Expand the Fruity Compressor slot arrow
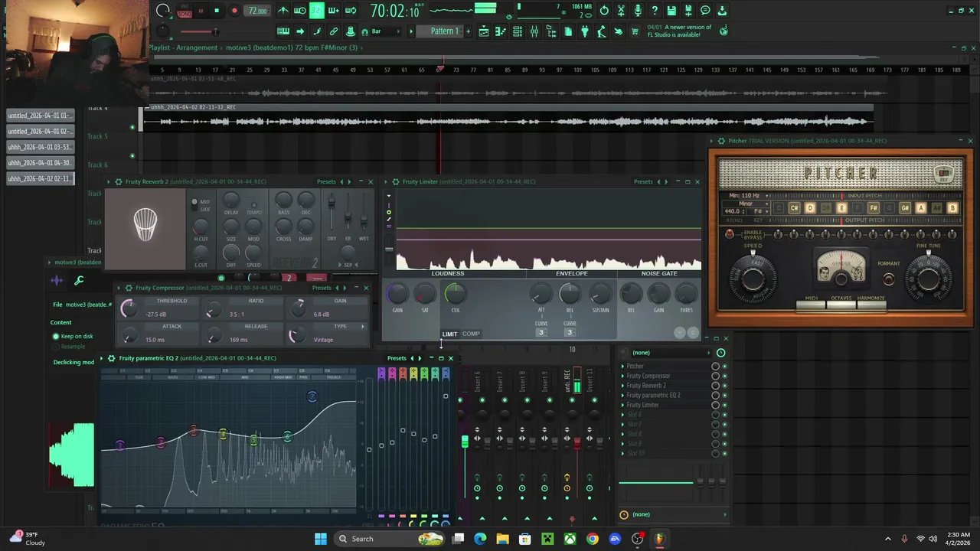 tap(622, 376)
